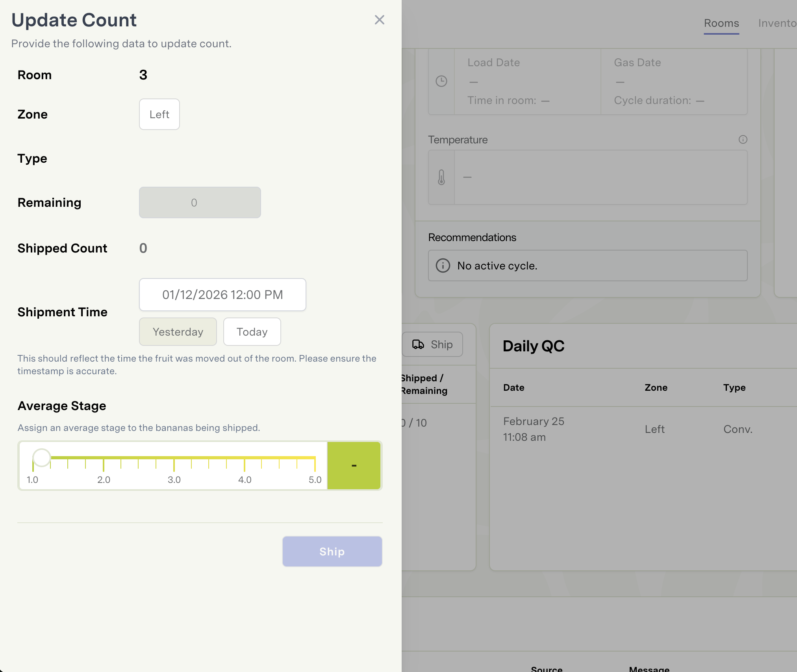Close the Update Count panel
The width and height of the screenshot is (797, 672).
pos(379,20)
